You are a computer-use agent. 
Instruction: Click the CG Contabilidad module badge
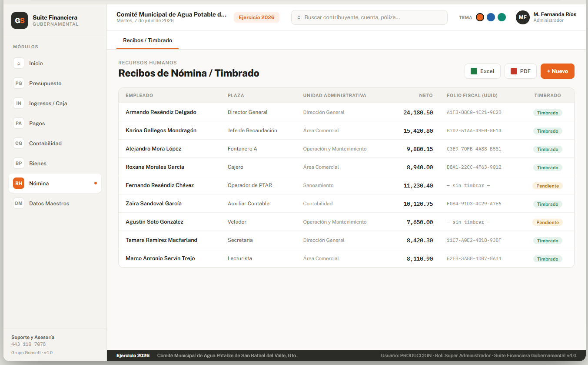pyautogui.click(x=19, y=143)
